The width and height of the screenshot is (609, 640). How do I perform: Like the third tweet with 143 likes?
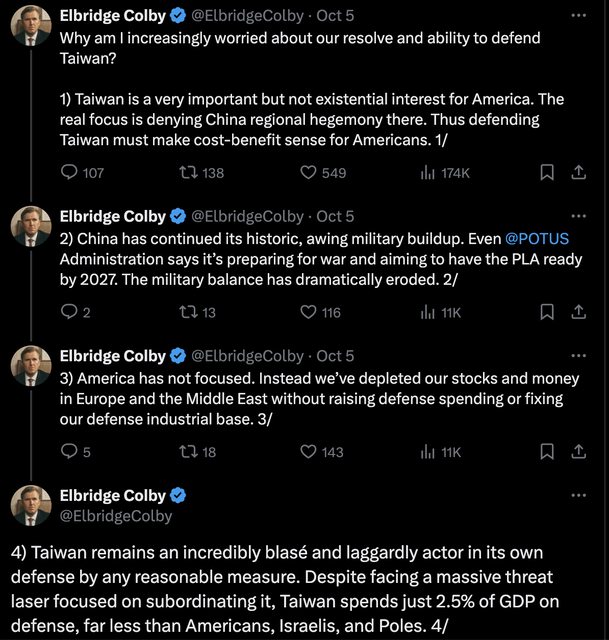(309, 453)
